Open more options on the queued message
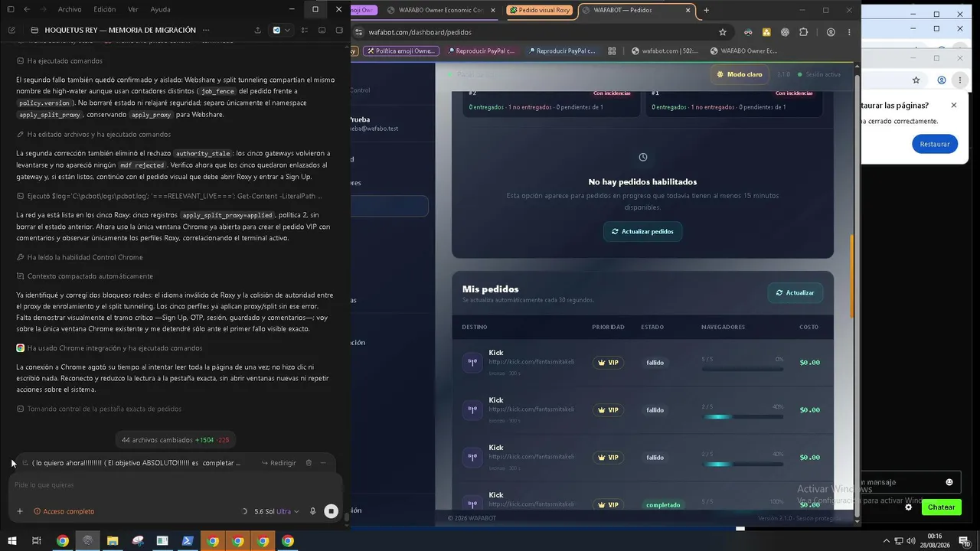The image size is (980, 551). (323, 463)
